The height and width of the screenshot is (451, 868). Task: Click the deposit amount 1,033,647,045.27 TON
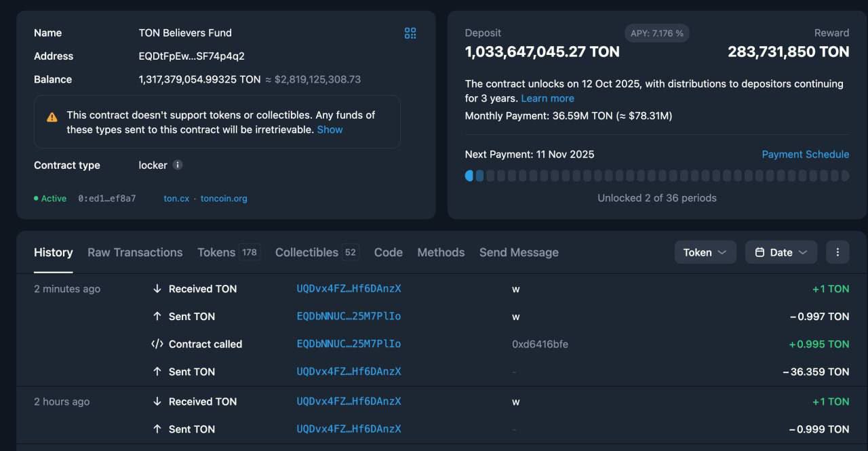(x=542, y=52)
